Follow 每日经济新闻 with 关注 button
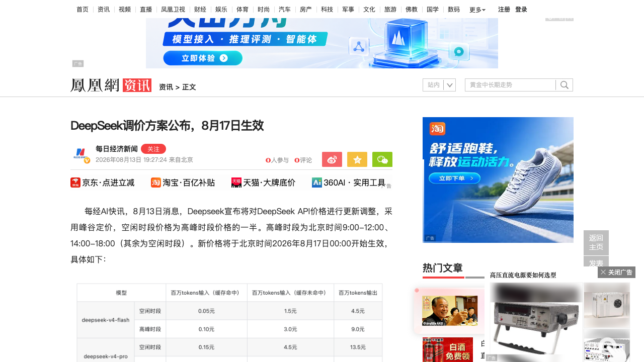This screenshot has width=644, height=362. click(153, 149)
